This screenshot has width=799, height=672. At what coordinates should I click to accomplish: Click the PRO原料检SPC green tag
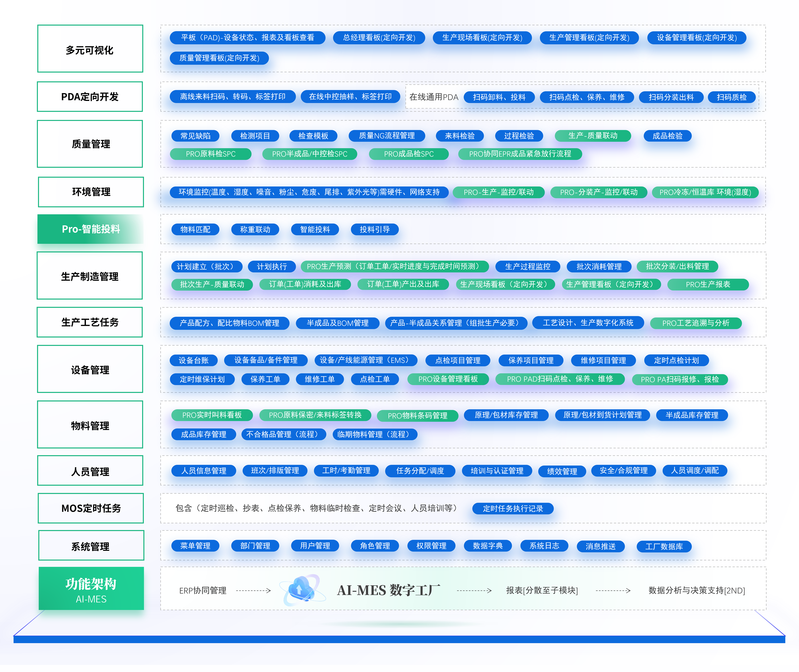(211, 154)
